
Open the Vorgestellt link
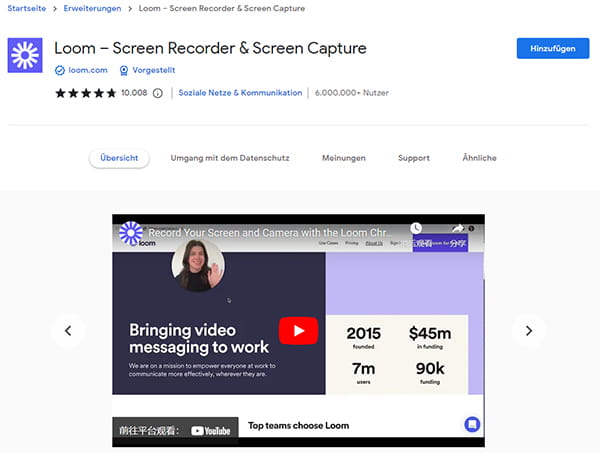[x=153, y=70]
